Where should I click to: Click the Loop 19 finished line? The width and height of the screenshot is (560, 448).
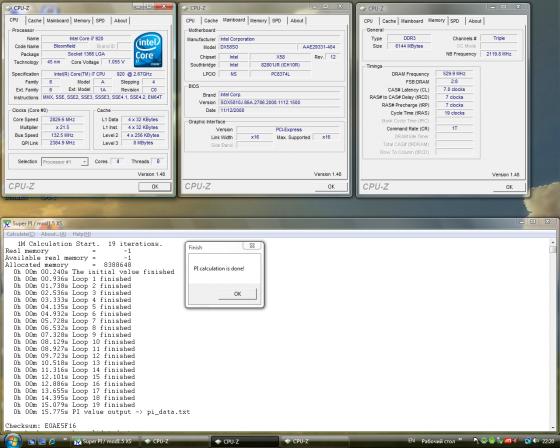coord(74,405)
